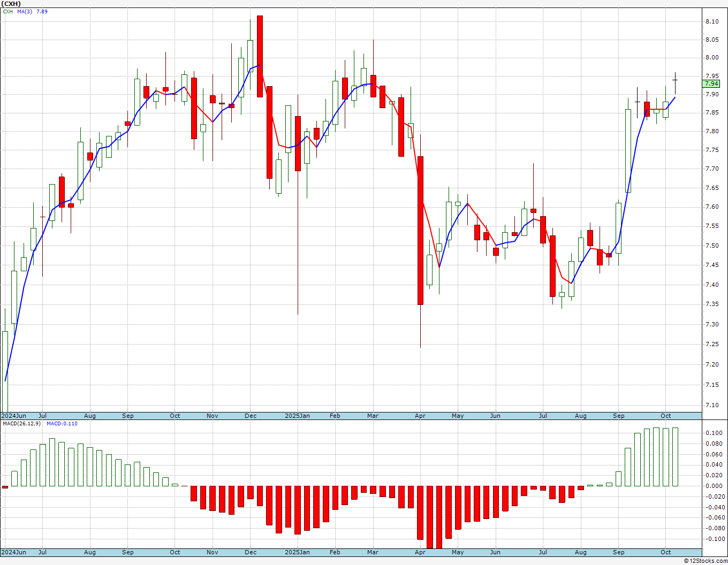
Task: Select the MACD:0.110 value label
Action: (62, 423)
